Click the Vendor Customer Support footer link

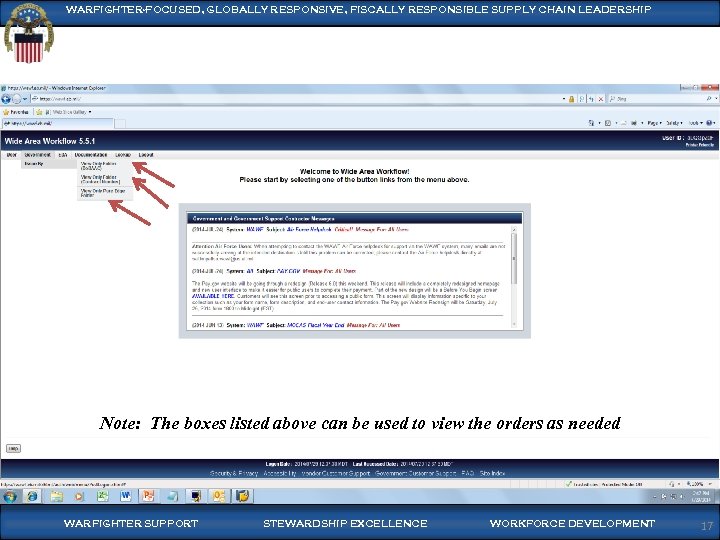[336, 473]
